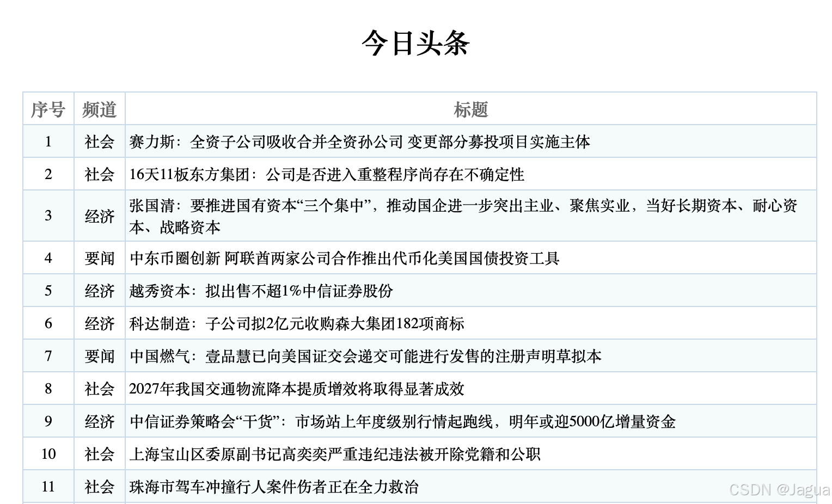This screenshot has width=832, height=504.
Task: Select the 中信证券策略会 headline
Action: click(402, 422)
